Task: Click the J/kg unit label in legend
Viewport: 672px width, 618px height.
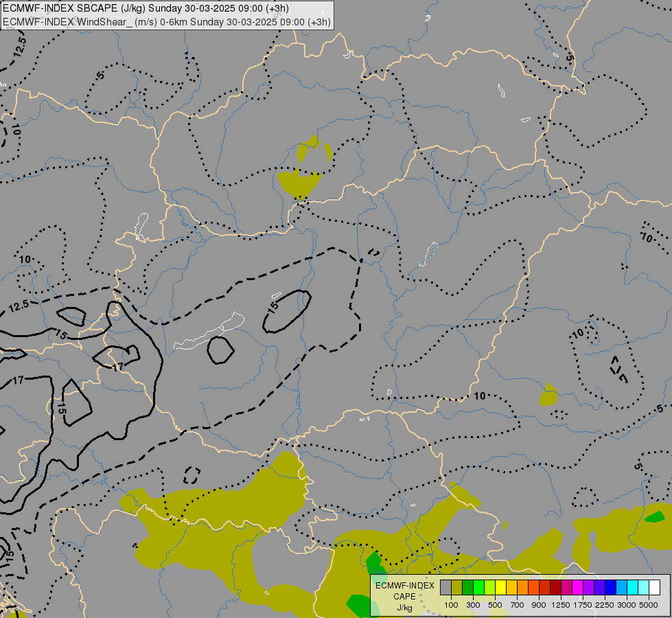Action: tap(404, 608)
